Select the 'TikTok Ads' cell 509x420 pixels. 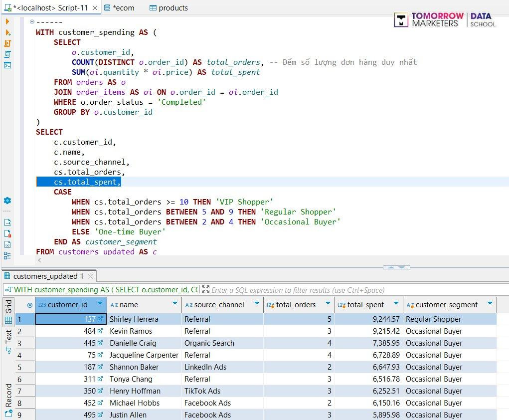pos(222,391)
